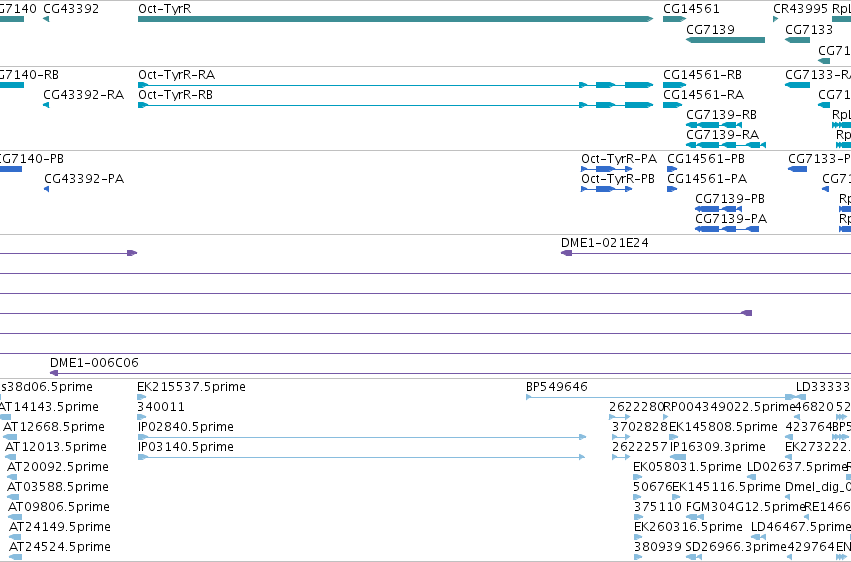The width and height of the screenshot is (851, 562).
Task: Select the CG7140-PB protein feature
Action: pos(11,169)
